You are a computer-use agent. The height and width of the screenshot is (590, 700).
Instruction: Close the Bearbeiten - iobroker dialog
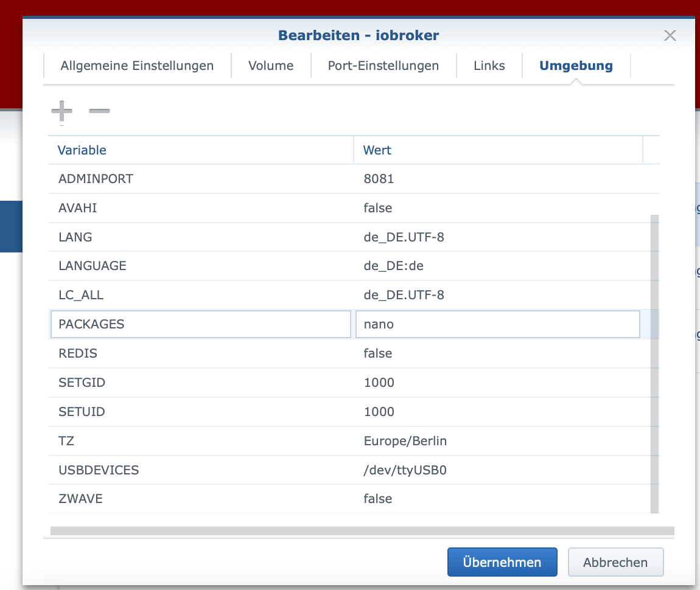[x=670, y=36]
